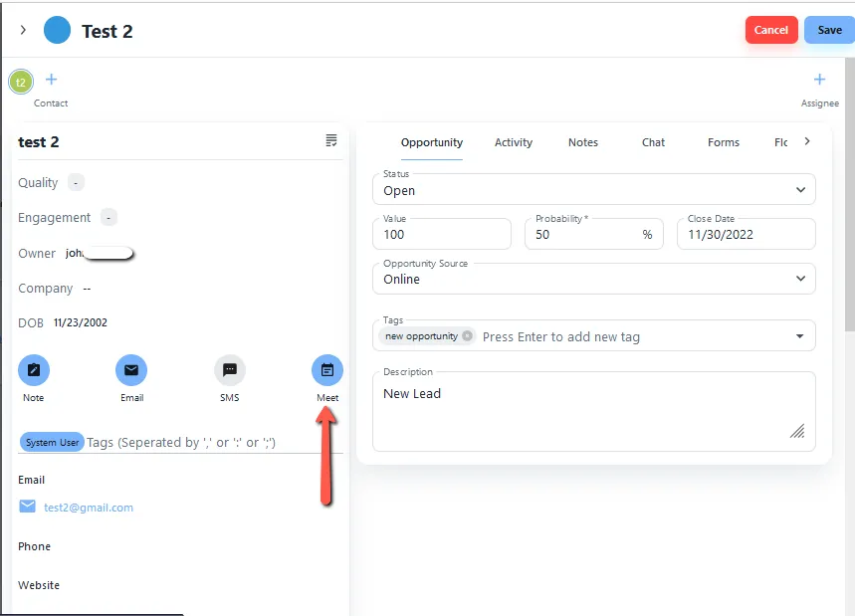
Task: Click the Owner name value
Action: click(x=100, y=253)
